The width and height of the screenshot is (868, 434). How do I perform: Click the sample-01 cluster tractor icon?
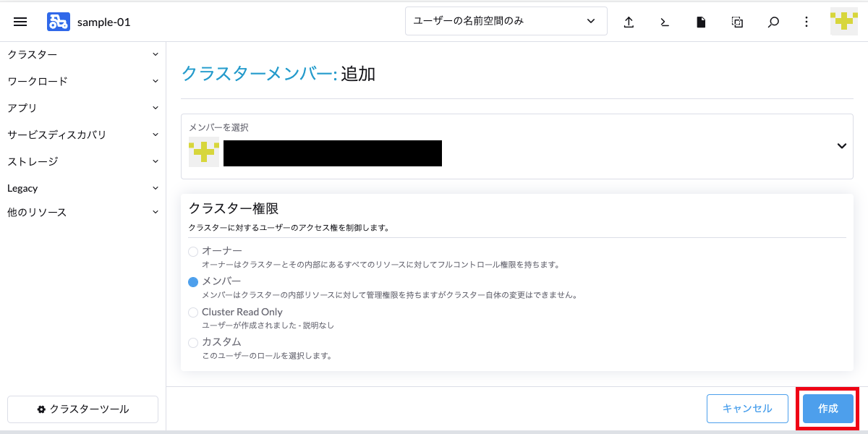[59, 22]
